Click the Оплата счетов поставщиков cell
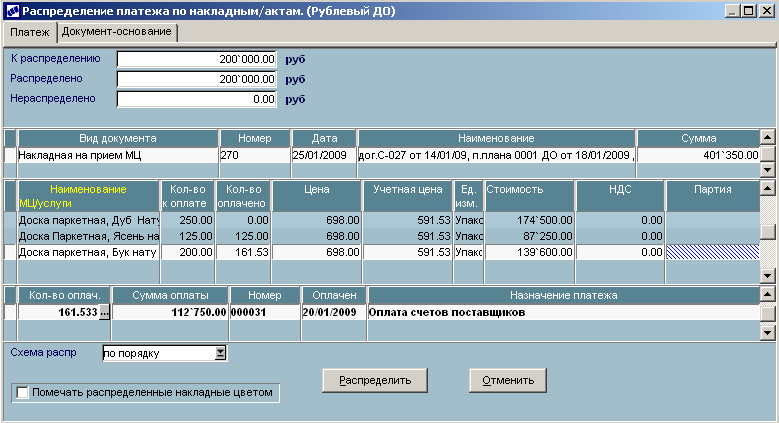 (x=564, y=312)
